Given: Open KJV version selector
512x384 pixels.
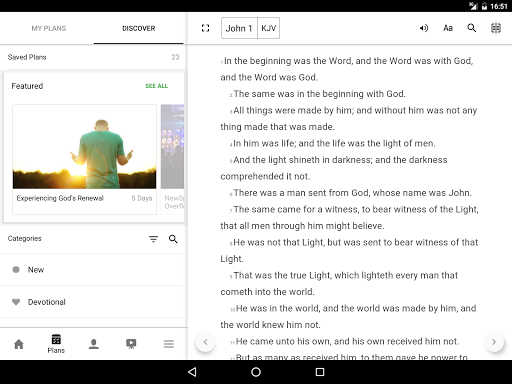Looking at the screenshot, I should (x=268, y=28).
